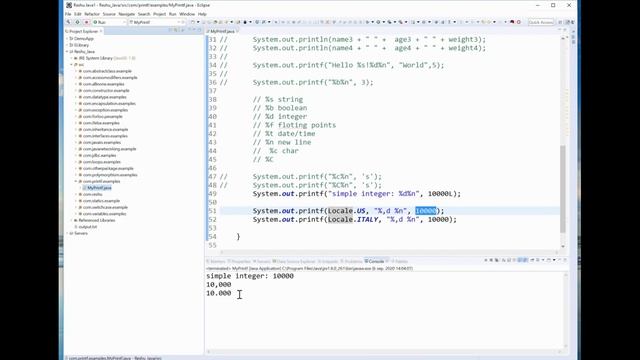The height and width of the screenshot is (360, 640).
Task: Click the Quick Access search field
Action: [x=541, y=22]
